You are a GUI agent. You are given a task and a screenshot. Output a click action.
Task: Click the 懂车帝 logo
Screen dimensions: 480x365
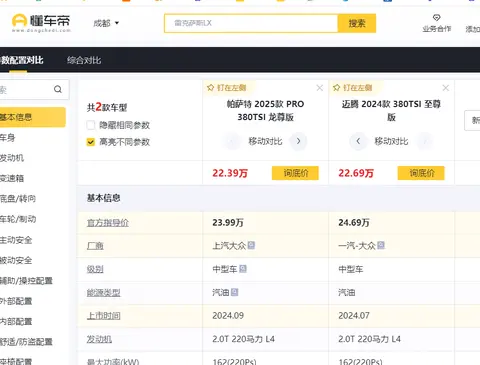click(x=41, y=23)
